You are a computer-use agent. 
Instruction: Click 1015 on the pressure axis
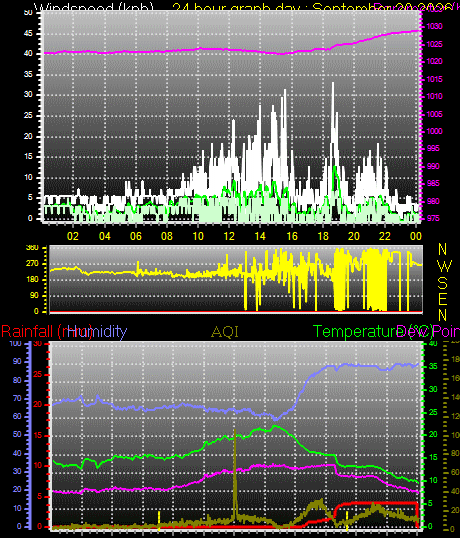434,79
